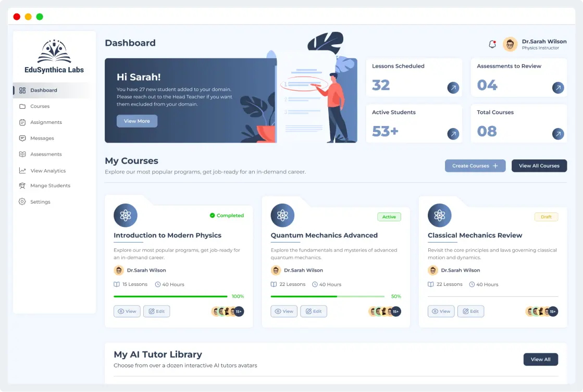Viewport: 583px width, 392px height.
Task: Click EduSynthica Labs logo
Action: pyautogui.click(x=54, y=56)
